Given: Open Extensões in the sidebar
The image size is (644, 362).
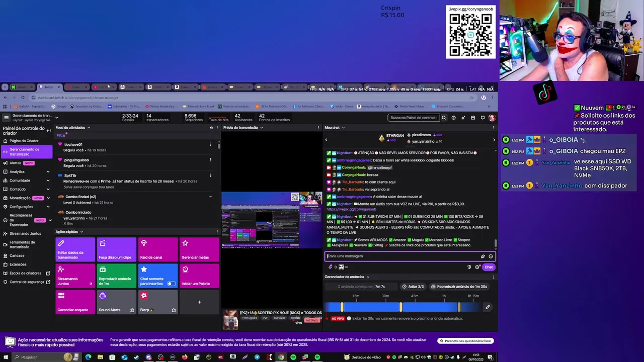Looking at the screenshot, I should pyautogui.click(x=18, y=264).
